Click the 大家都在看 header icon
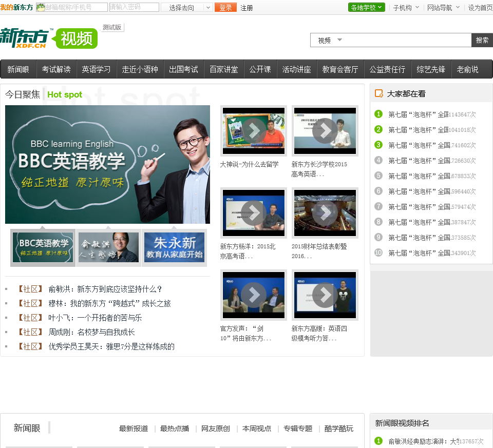493x448 pixels. (379, 93)
